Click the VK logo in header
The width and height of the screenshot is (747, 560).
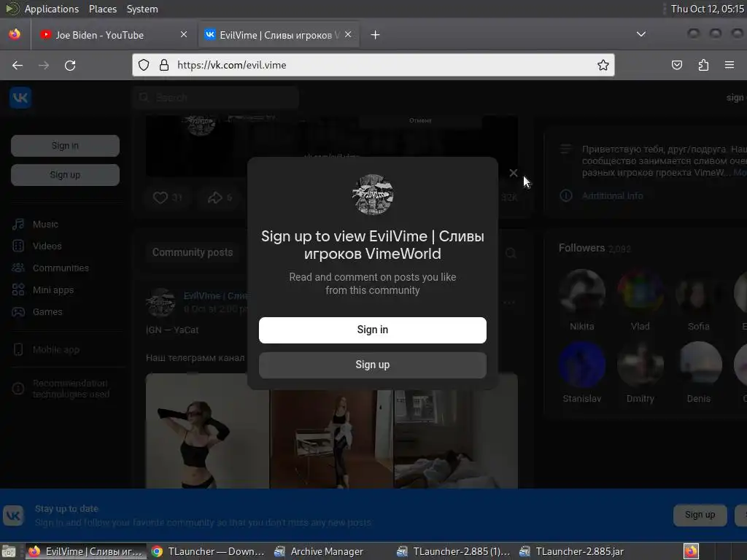click(20, 98)
